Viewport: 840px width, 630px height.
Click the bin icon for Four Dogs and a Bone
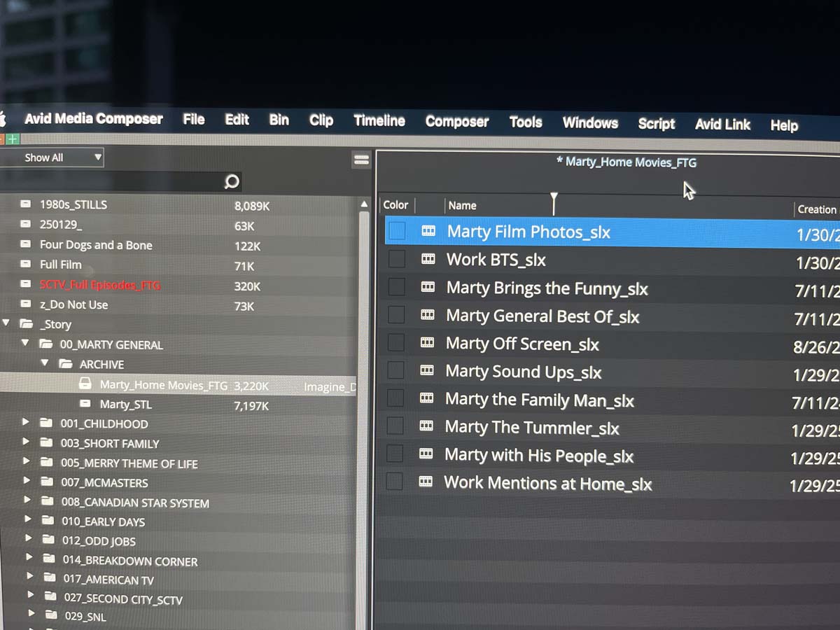[x=26, y=244]
